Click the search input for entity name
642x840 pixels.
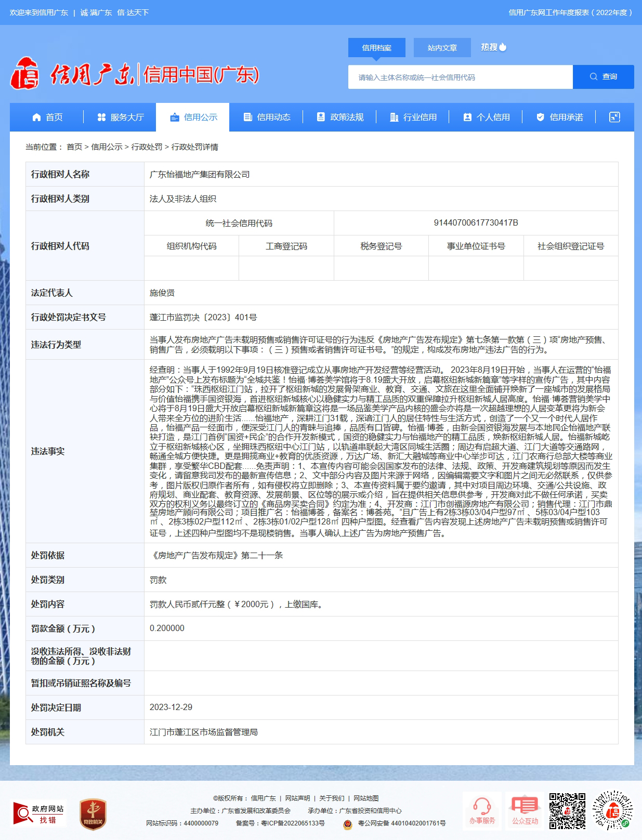(x=460, y=77)
